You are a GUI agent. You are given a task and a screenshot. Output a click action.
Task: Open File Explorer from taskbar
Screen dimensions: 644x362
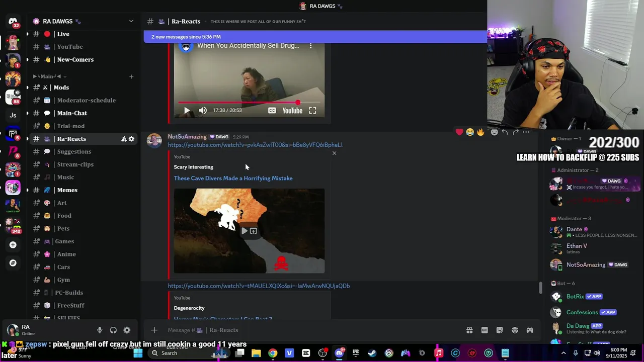[x=256, y=353]
